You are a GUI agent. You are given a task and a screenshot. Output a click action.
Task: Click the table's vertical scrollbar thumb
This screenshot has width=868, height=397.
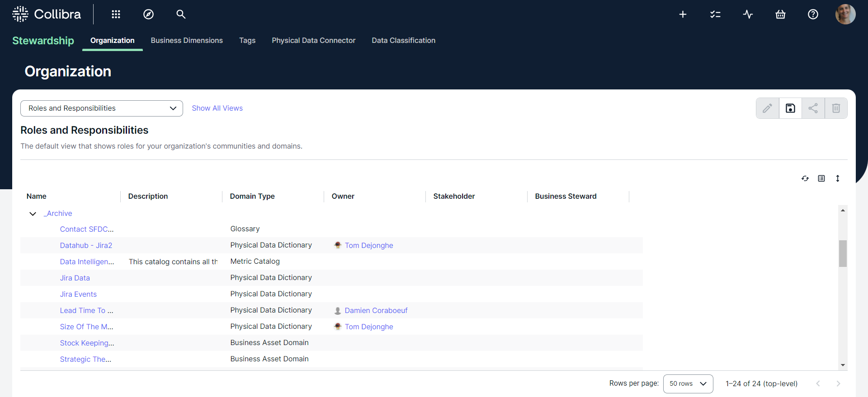pyautogui.click(x=843, y=253)
